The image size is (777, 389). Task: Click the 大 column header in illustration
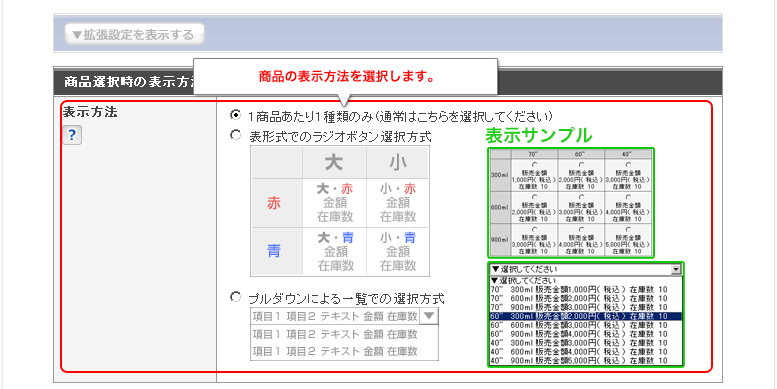(335, 163)
